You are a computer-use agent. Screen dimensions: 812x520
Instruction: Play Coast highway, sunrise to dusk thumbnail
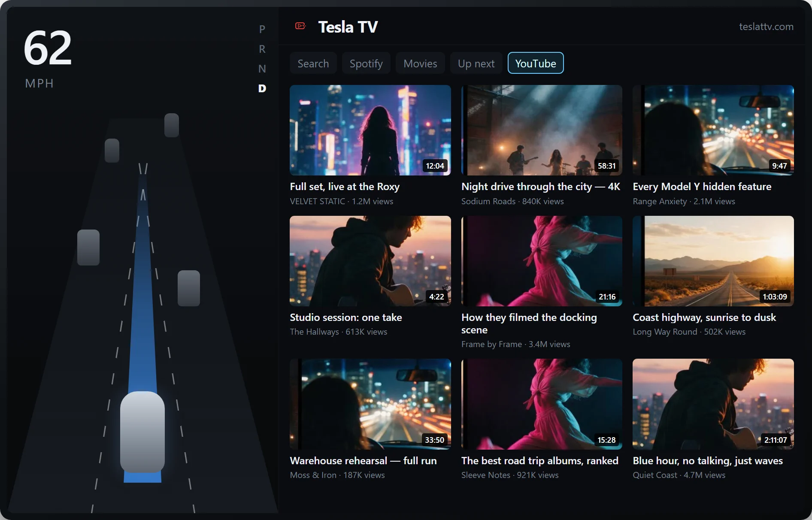[x=713, y=261]
